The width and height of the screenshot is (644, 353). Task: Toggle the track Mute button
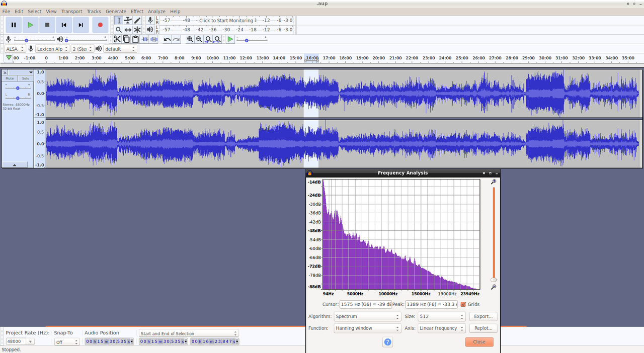[10, 78]
